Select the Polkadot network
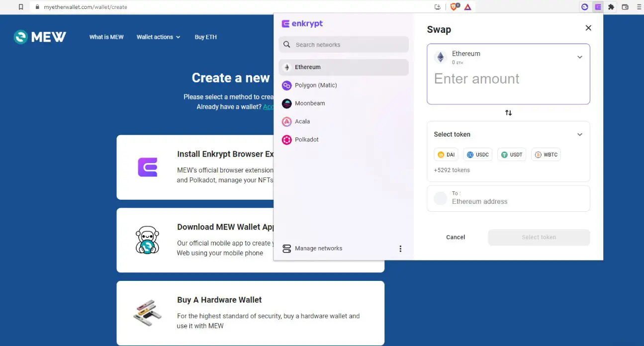This screenshot has width=644, height=346. click(x=344, y=140)
